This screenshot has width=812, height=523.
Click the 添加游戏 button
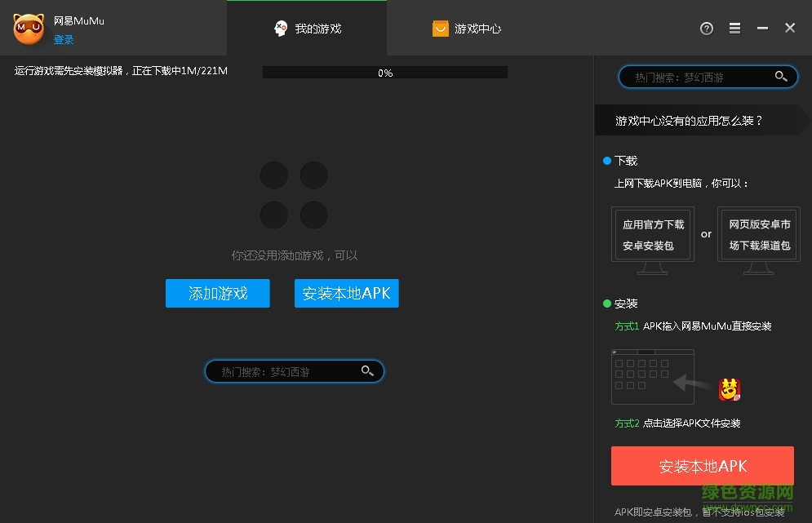[217, 294]
